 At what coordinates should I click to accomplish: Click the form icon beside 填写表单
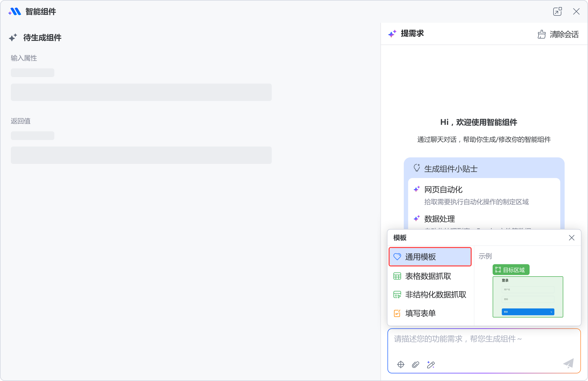(x=397, y=313)
